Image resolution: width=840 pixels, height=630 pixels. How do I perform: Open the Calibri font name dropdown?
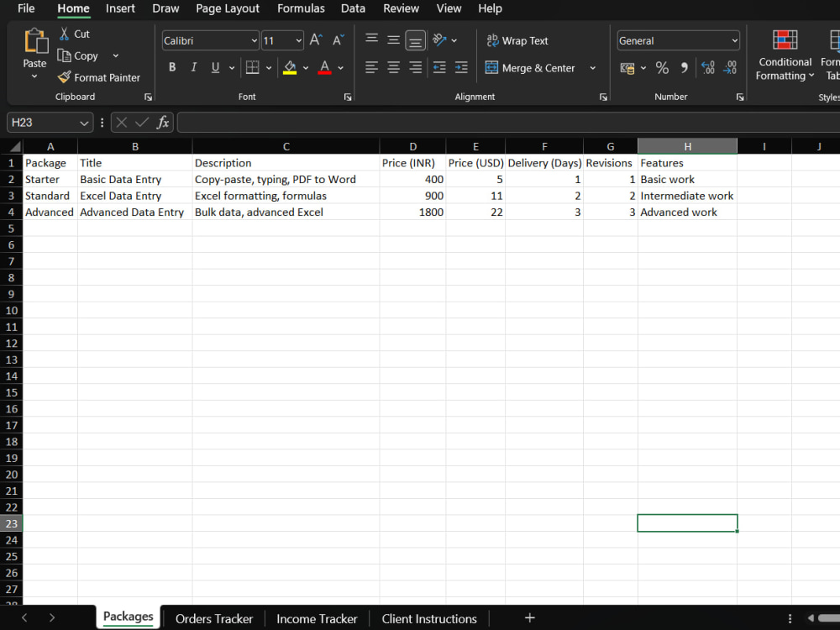click(x=255, y=40)
